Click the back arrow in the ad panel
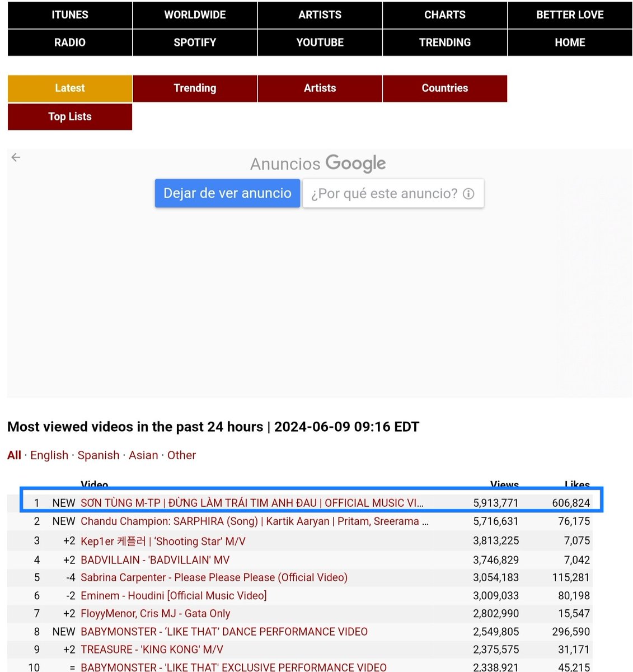Viewport: 633px width, 672px height. (16, 157)
